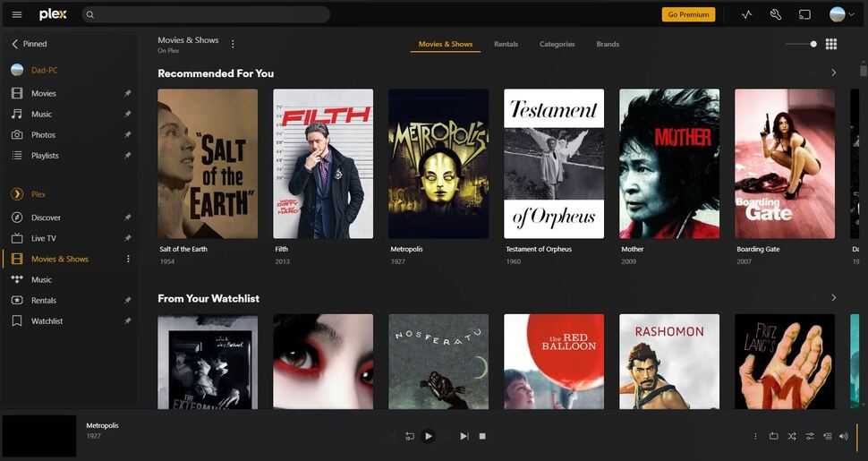Expand Recommended For You with arrow

click(x=834, y=73)
